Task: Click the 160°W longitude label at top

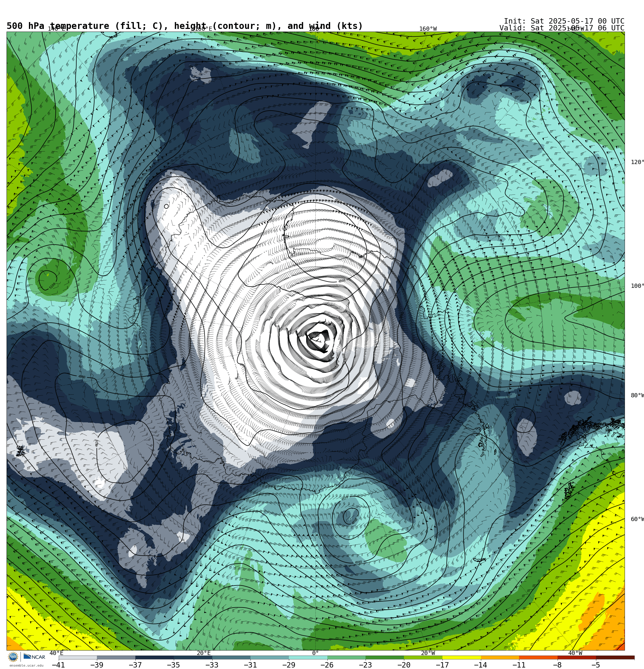Action: point(428,29)
